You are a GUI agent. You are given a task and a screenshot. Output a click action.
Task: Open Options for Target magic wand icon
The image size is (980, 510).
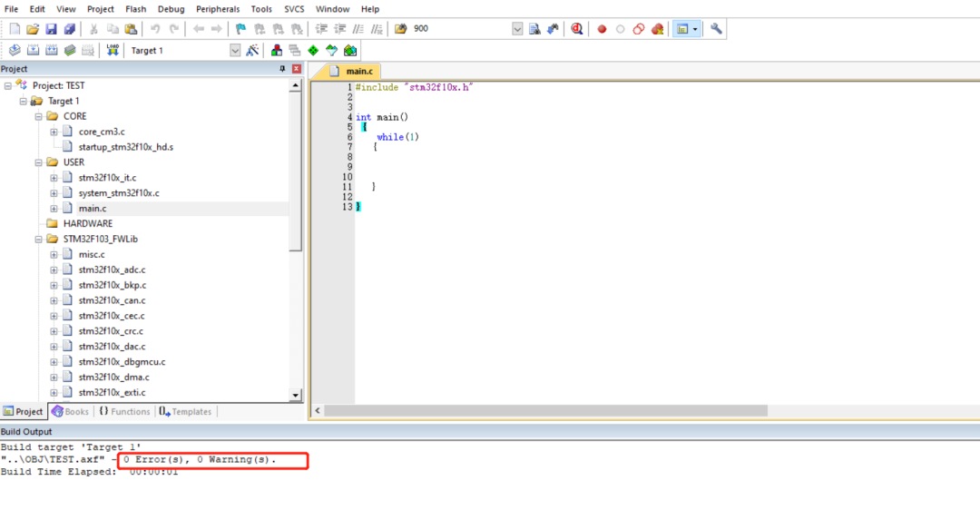[252, 51]
